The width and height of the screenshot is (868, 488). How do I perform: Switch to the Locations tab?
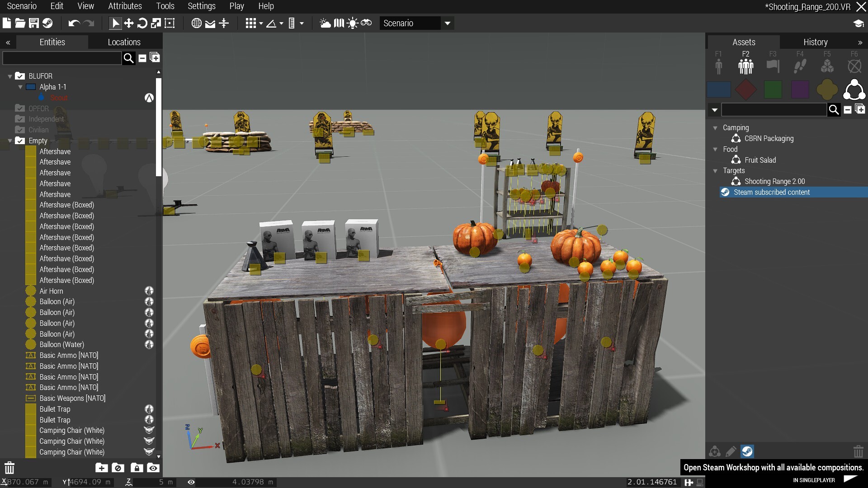124,42
